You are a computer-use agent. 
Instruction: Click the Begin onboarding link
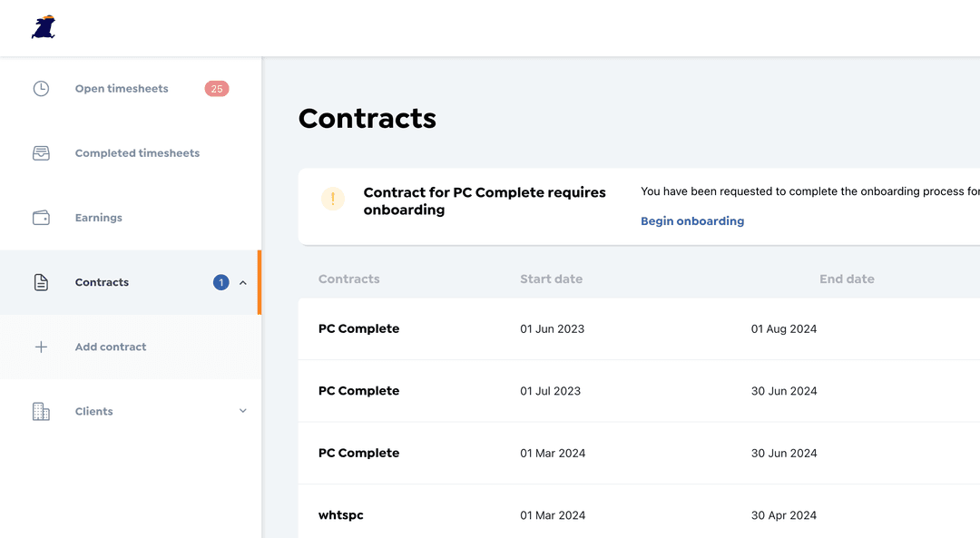click(692, 221)
